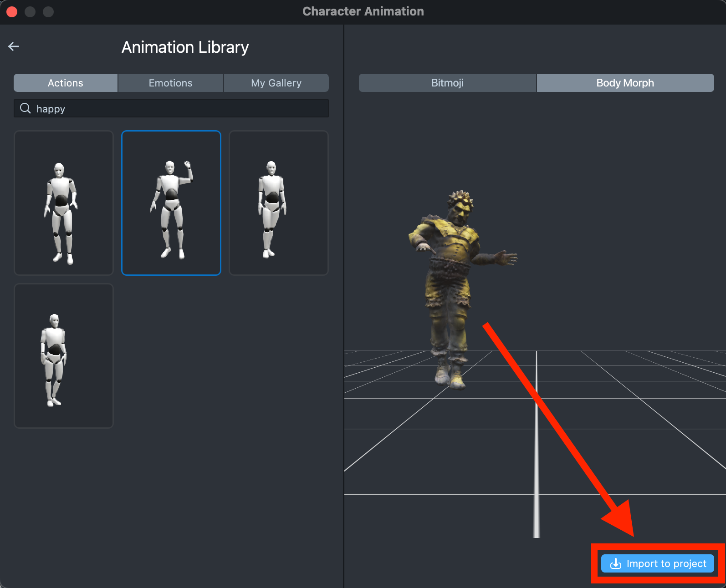
Task: Open the Emotions tab
Action: tap(171, 83)
